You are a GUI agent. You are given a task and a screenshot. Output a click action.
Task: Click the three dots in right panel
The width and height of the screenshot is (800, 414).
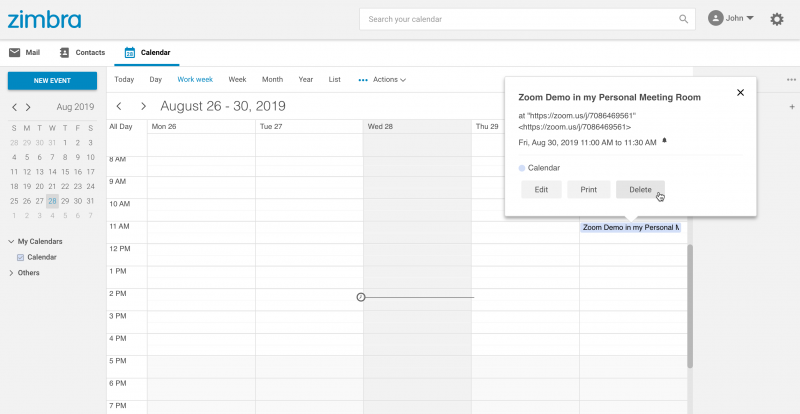point(791,80)
